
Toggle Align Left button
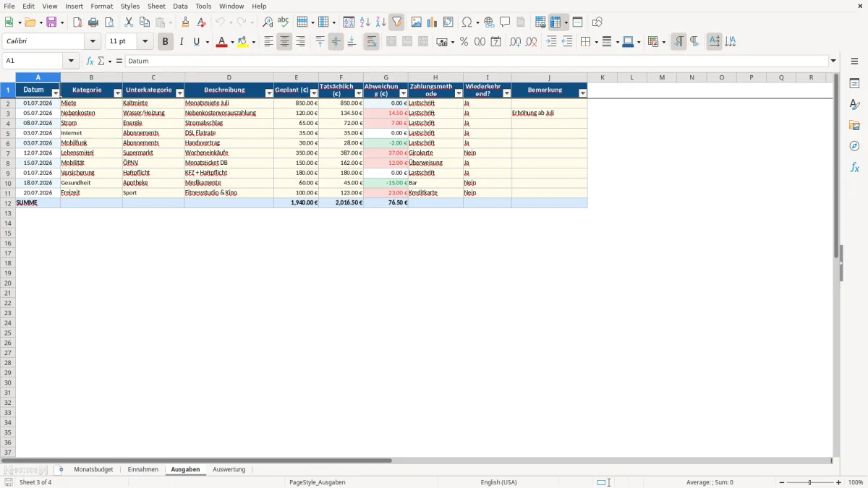click(268, 42)
